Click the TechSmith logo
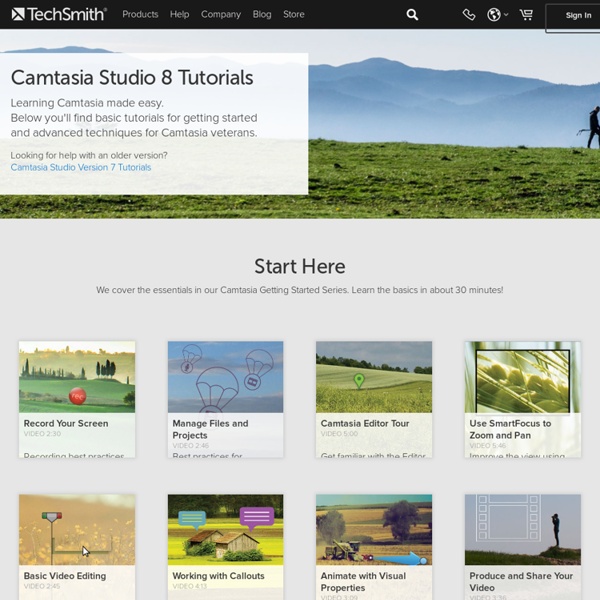This screenshot has height=600, width=600. coord(59,14)
